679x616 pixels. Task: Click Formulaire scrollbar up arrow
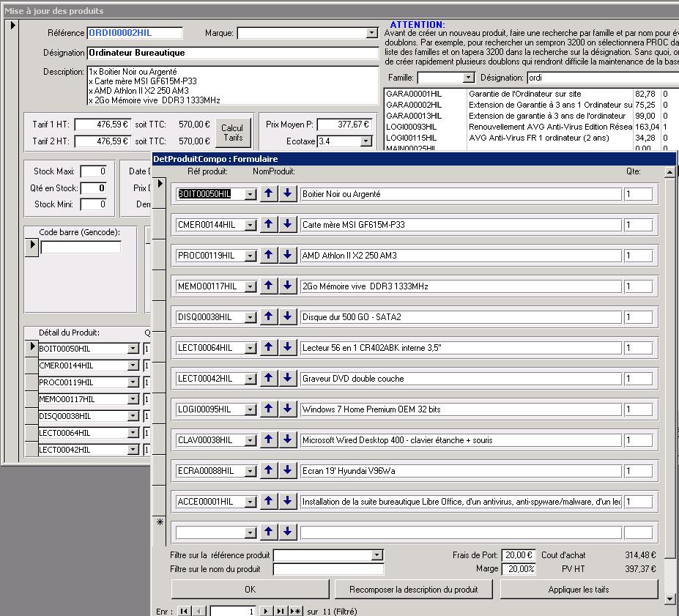coord(669,172)
